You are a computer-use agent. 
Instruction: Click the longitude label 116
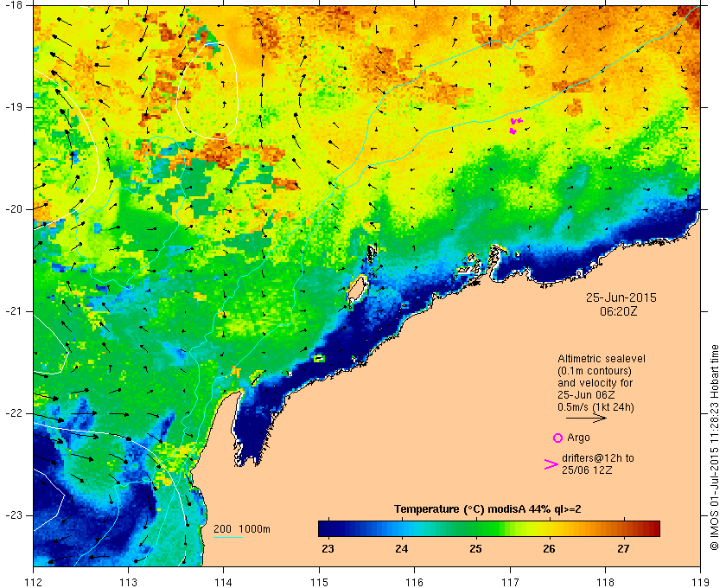(x=414, y=582)
